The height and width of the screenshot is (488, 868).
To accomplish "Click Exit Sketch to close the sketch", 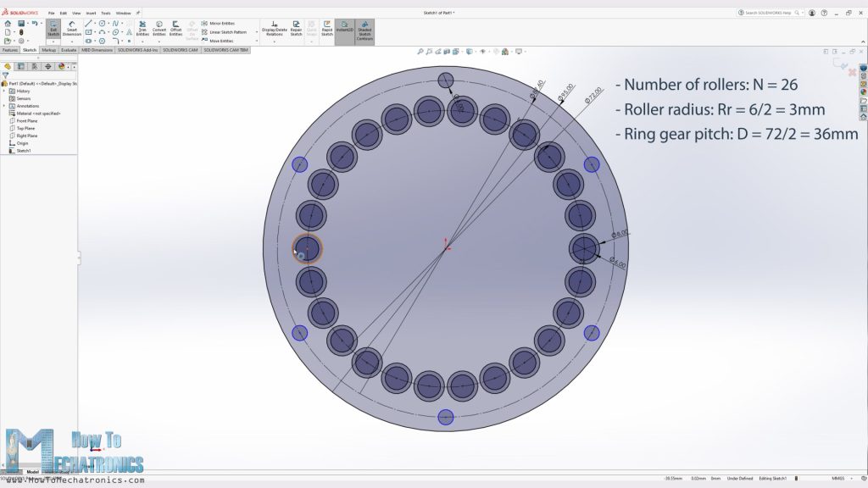I will tap(53, 30).
